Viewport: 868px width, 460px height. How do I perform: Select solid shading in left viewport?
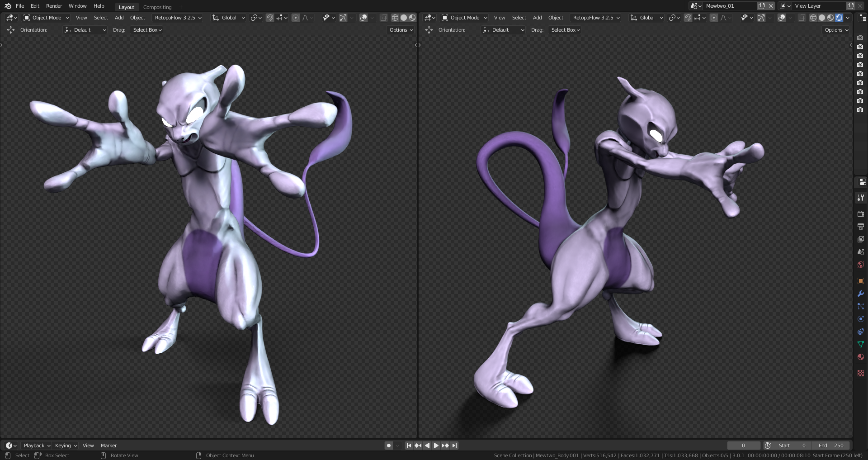[404, 18]
